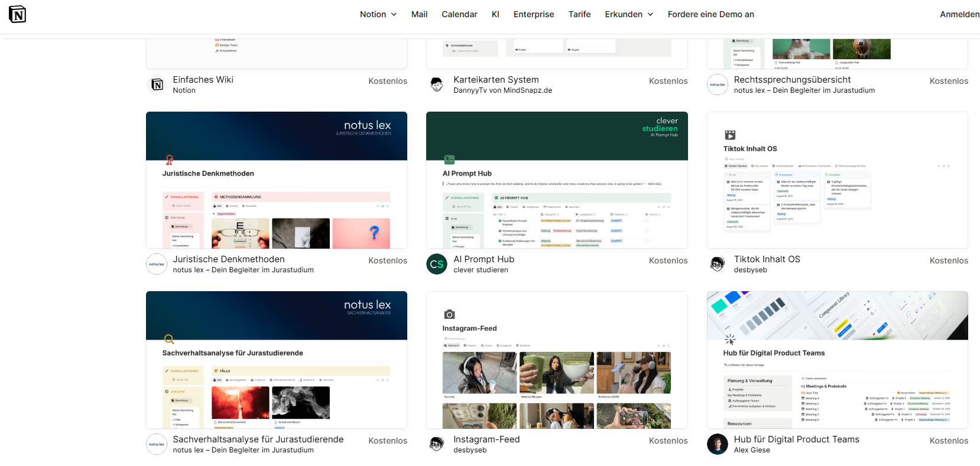Screen dimensions: 980x466
Task: Open Karteikarten System template title
Action: (x=496, y=80)
